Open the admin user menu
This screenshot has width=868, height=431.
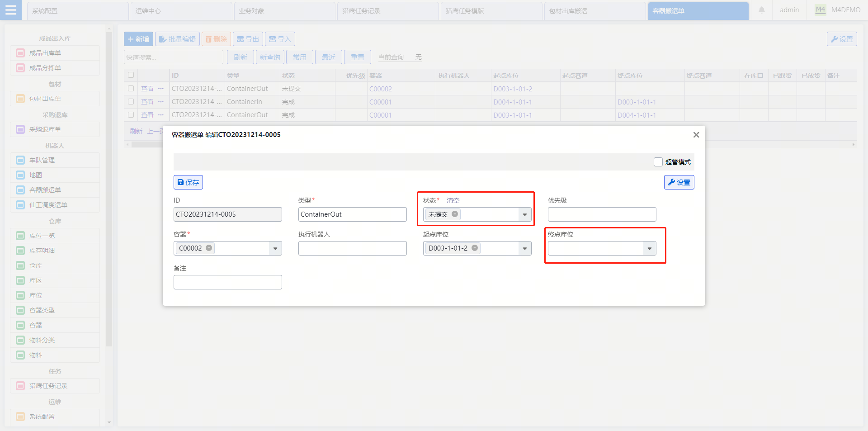click(789, 10)
